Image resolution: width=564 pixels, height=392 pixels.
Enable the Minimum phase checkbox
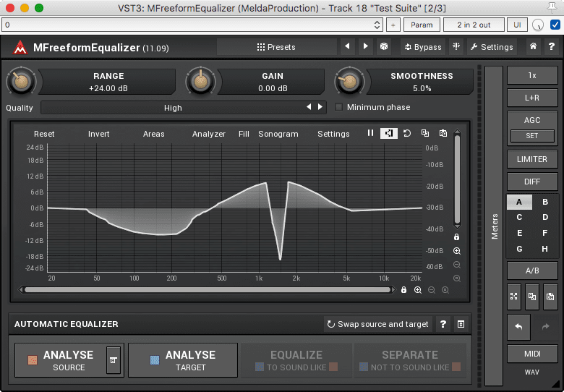(339, 107)
